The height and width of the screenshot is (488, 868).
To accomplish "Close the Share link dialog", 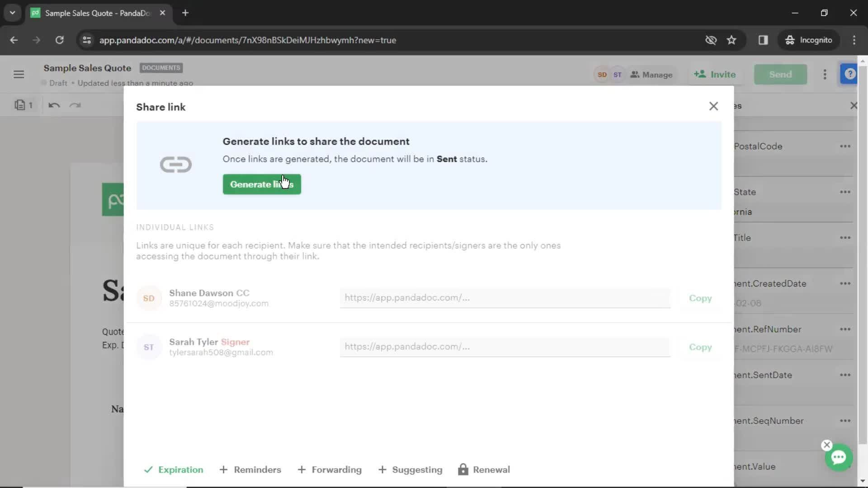I will (713, 106).
